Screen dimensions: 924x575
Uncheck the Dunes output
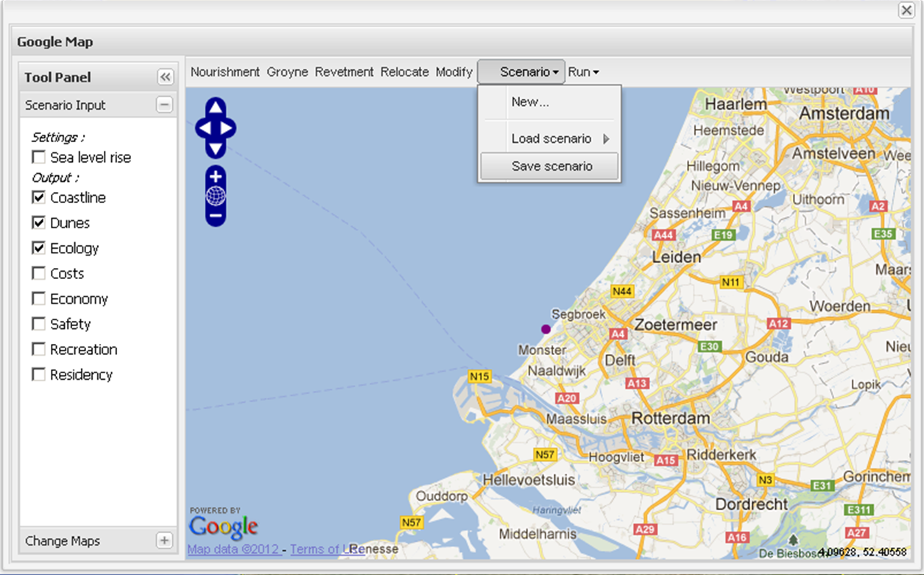[38, 222]
